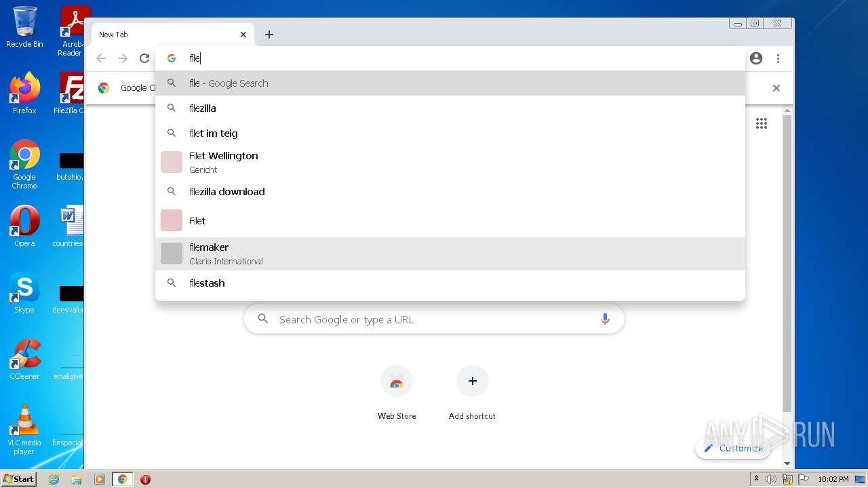Viewport: 868px width, 488px height.
Task: Select the 'filezilla' suggestion
Action: point(450,108)
